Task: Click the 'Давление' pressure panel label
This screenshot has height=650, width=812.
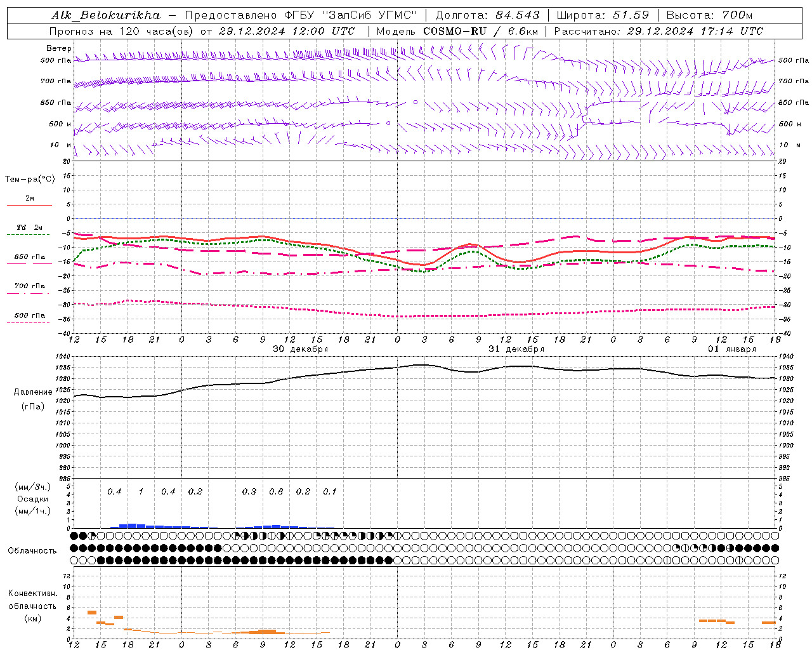Action: (x=33, y=392)
